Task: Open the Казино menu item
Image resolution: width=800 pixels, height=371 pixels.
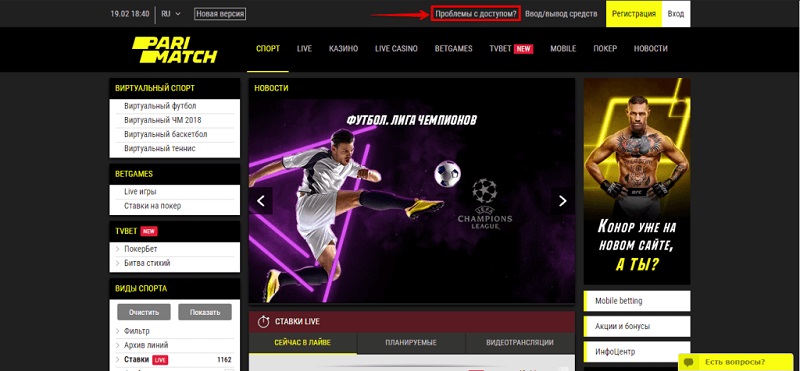Action: pos(343,49)
